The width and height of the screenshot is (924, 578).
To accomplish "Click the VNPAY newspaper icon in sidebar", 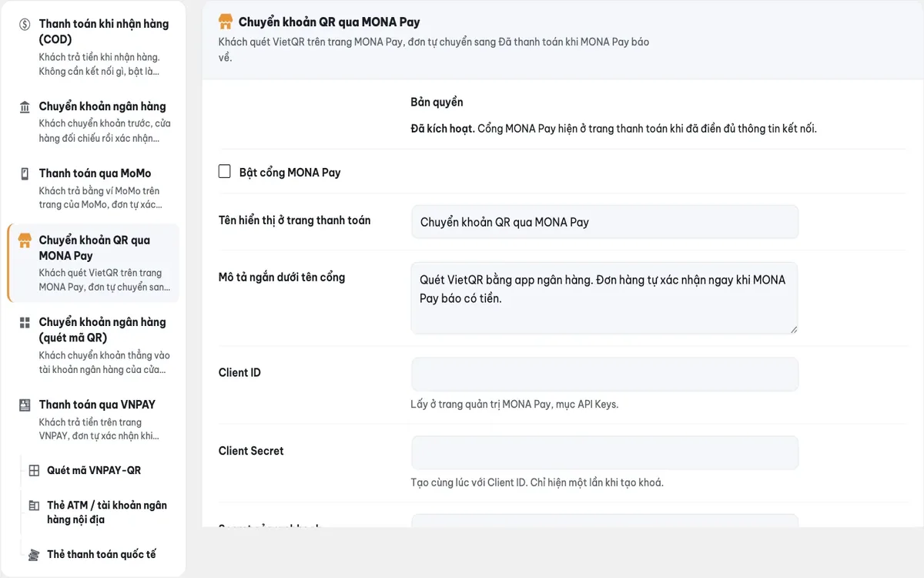I will click(x=25, y=405).
